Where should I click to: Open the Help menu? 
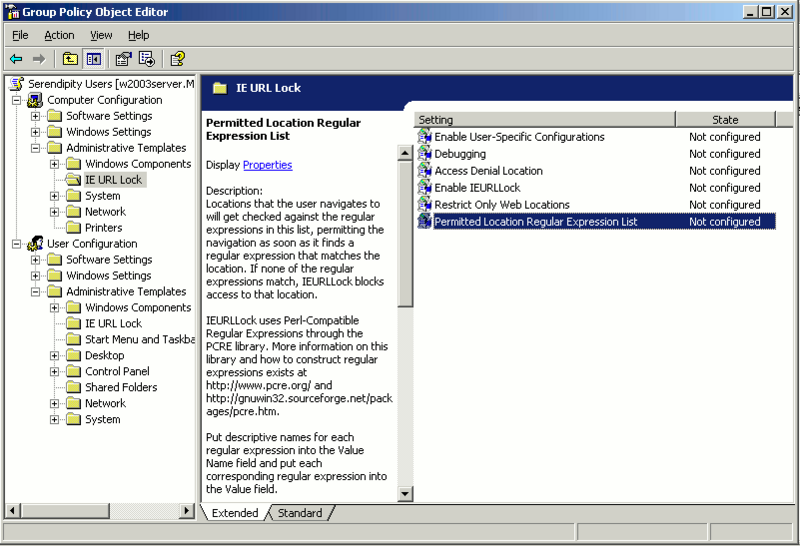pos(138,35)
